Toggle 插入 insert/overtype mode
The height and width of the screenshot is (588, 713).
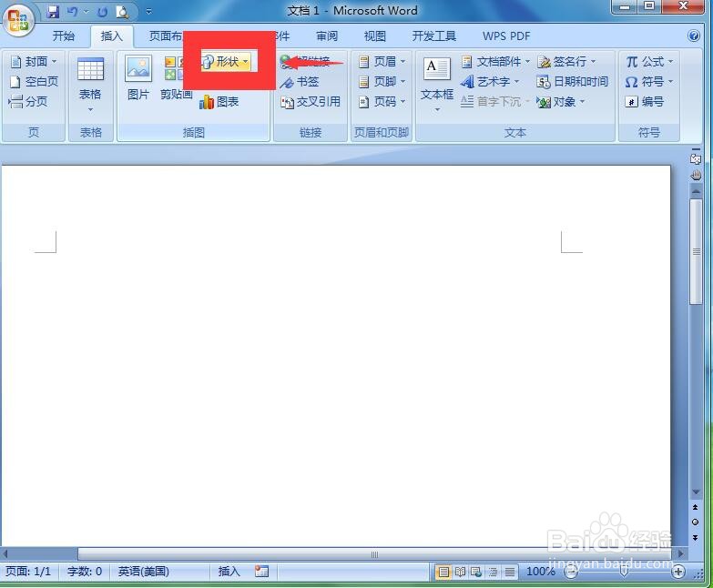[x=229, y=572]
